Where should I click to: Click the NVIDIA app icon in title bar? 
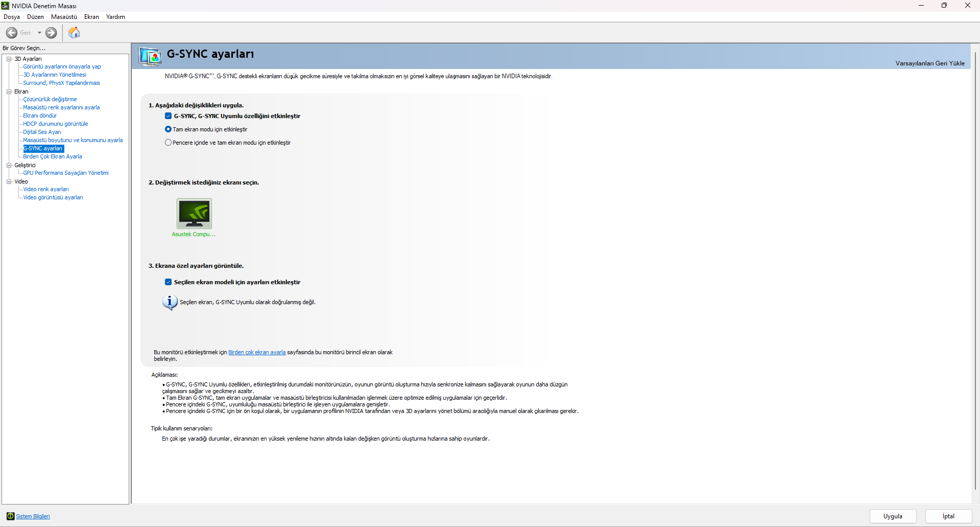pyautogui.click(x=5, y=6)
